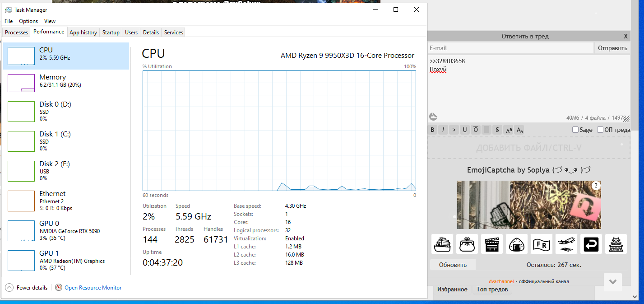Click the up time value 0:04:37:20
This screenshot has width=644, height=304.
click(x=162, y=262)
